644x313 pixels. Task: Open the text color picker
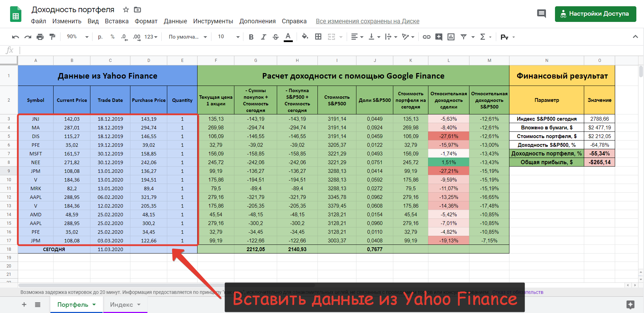coord(288,37)
